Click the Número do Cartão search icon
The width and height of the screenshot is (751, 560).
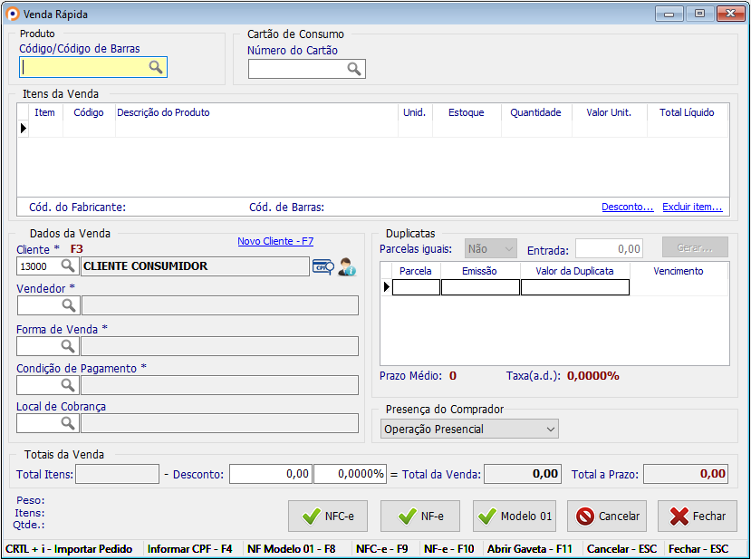pos(353,69)
